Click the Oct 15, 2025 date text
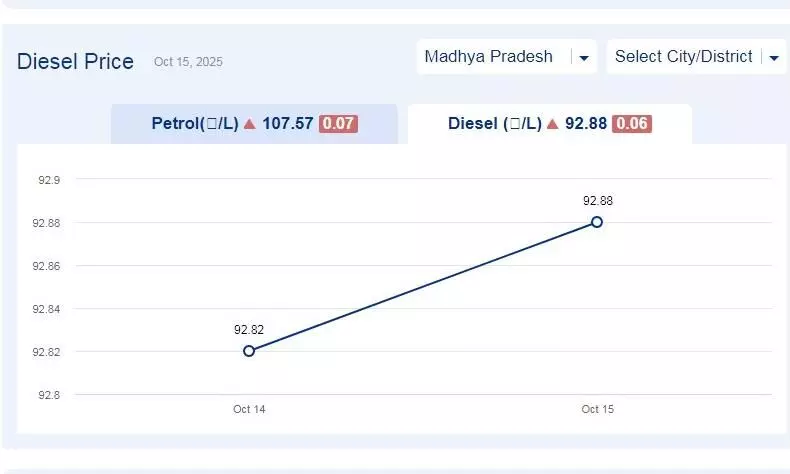Viewport: 790px width, 474px height. click(x=188, y=62)
